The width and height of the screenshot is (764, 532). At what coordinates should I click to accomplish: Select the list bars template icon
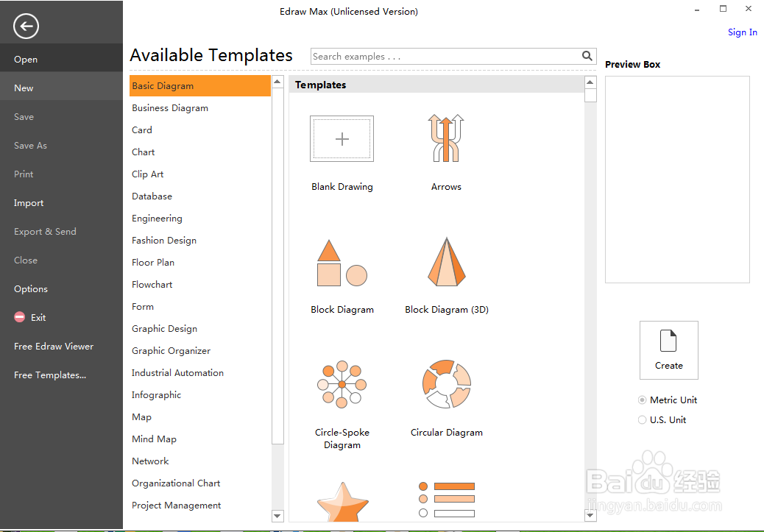click(x=447, y=500)
